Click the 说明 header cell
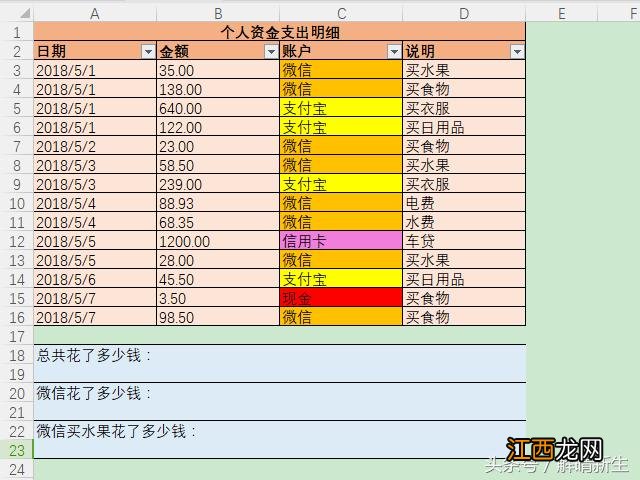The width and height of the screenshot is (640, 480). click(x=464, y=51)
